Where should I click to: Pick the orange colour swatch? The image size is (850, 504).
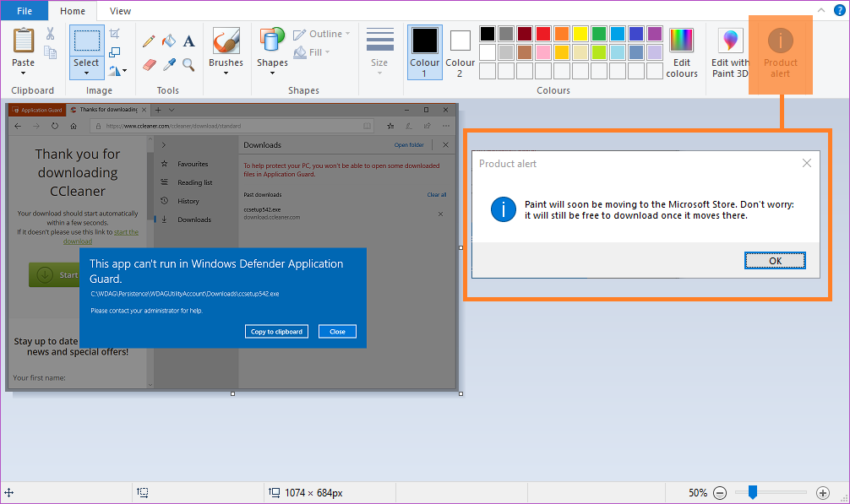tap(562, 34)
